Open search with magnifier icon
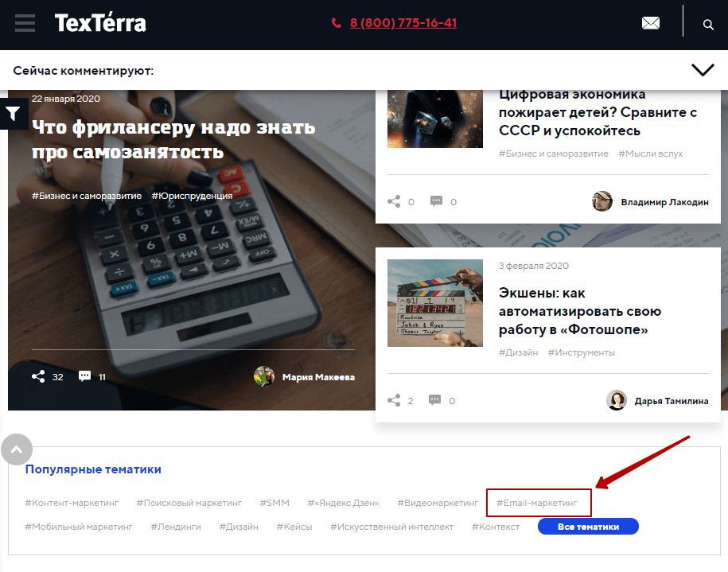 click(x=707, y=25)
